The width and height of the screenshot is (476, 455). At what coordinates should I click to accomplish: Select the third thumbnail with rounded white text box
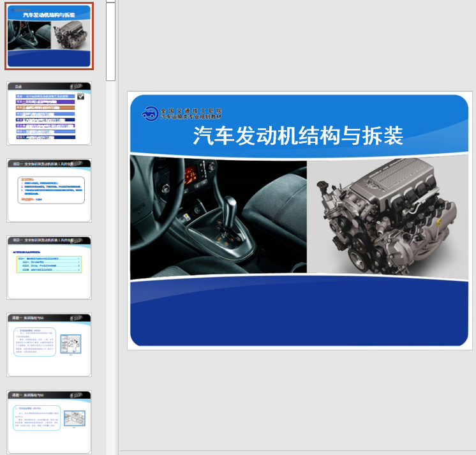click(x=49, y=190)
